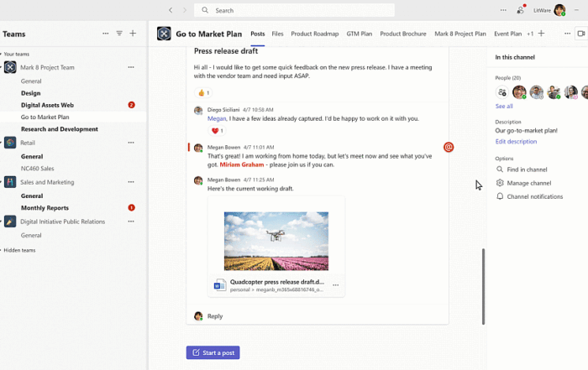Click the Go to Market Plan channel logo
Screen dimensions: 588x370
tap(164, 34)
